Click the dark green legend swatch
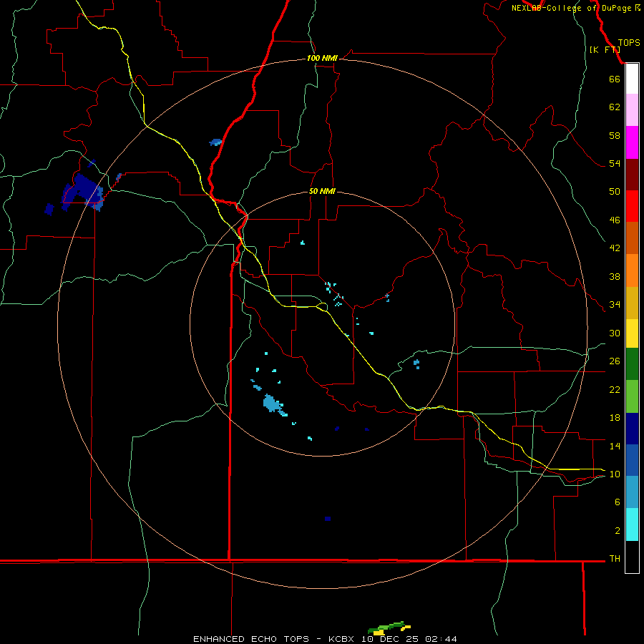644x644 pixels. pyautogui.click(x=632, y=364)
